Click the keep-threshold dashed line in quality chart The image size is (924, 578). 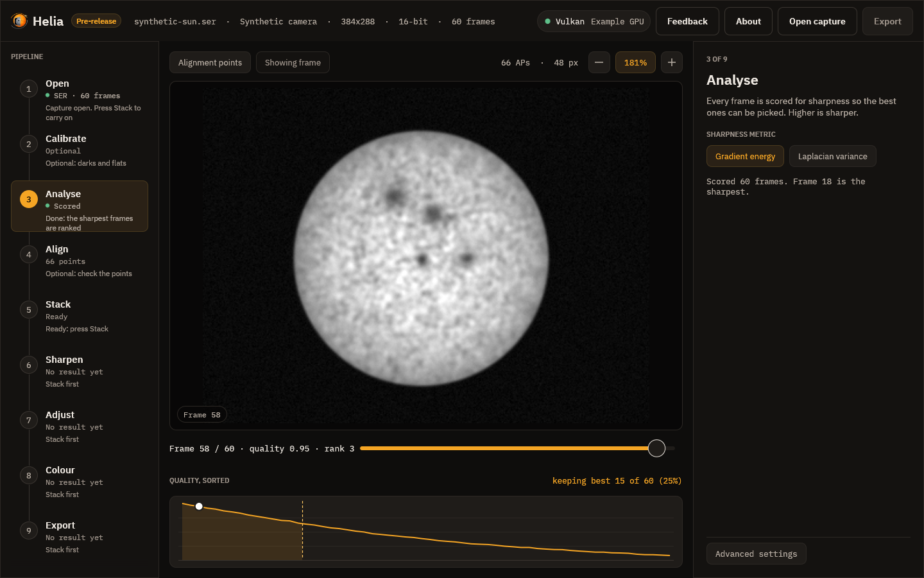point(302,530)
